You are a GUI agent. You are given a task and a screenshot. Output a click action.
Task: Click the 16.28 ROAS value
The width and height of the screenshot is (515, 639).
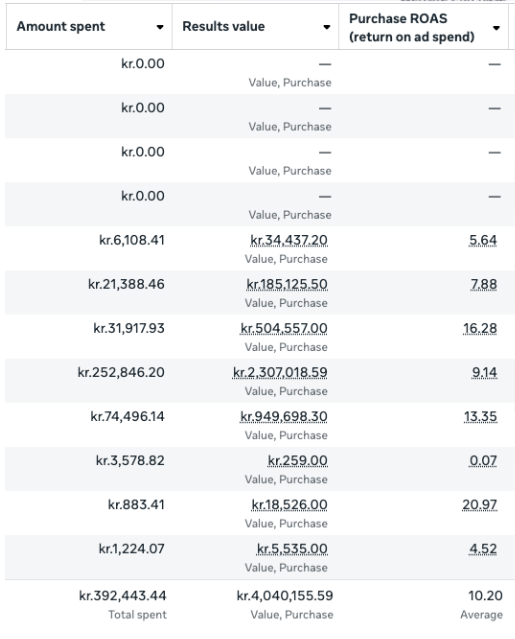coord(480,328)
